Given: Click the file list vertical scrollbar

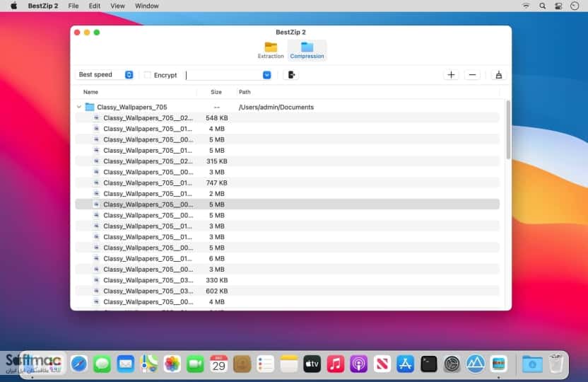Looking at the screenshot, I should coord(509,130).
